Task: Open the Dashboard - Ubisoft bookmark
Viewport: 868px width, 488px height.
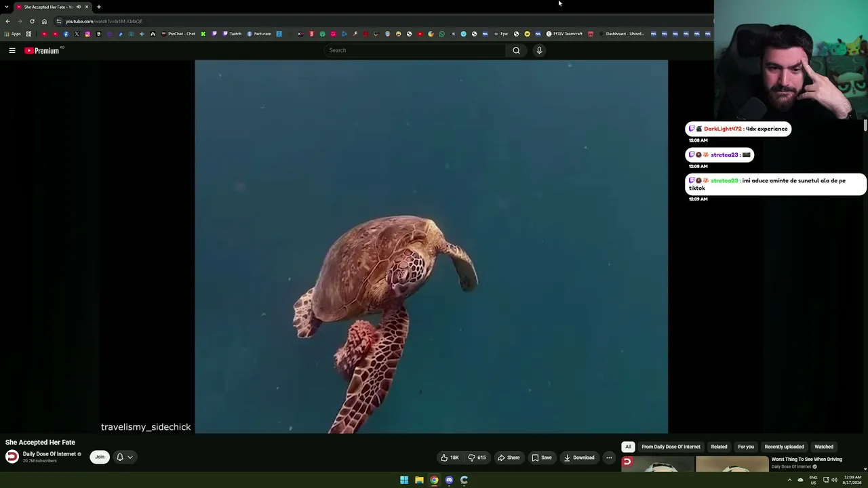Action: point(621,34)
